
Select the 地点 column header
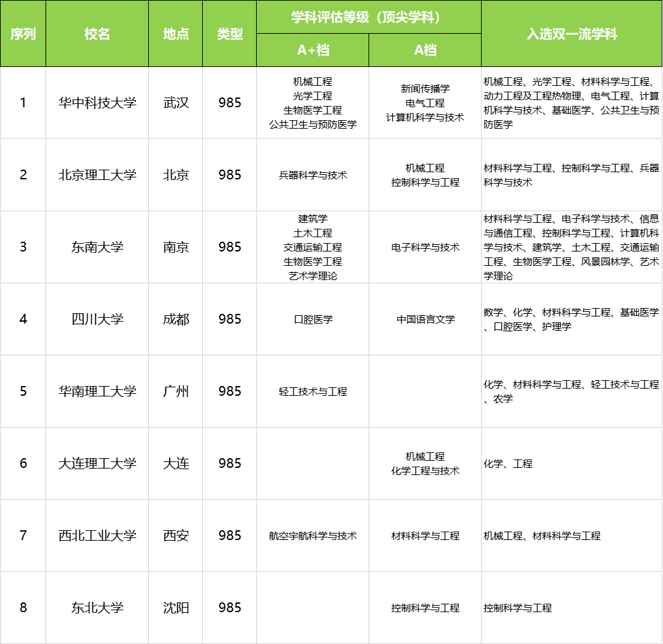(175, 33)
